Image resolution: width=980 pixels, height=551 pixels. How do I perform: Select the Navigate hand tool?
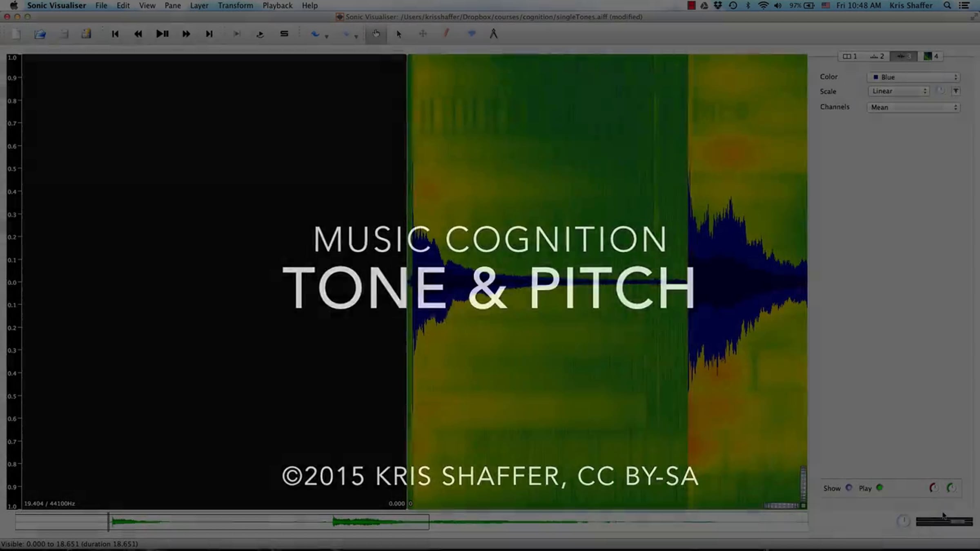[376, 34]
